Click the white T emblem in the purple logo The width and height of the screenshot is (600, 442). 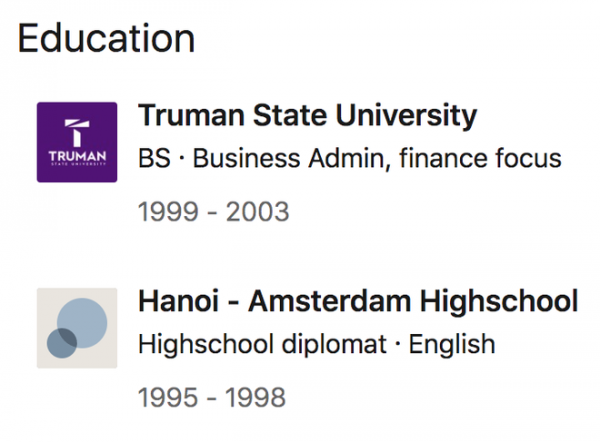click(x=77, y=132)
